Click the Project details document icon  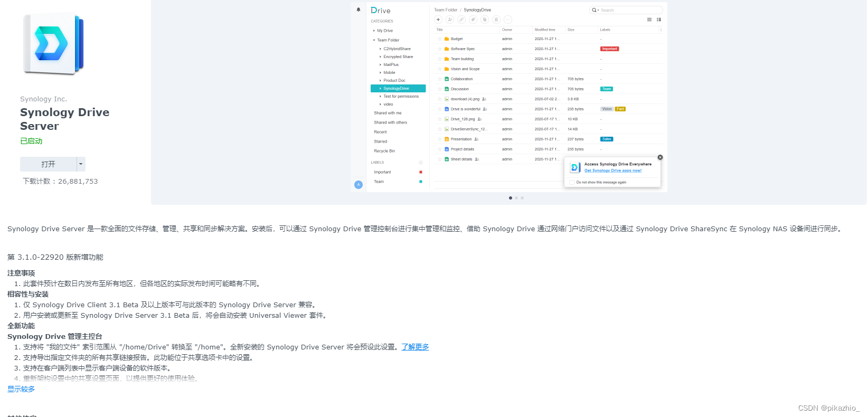[x=447, y=149]
